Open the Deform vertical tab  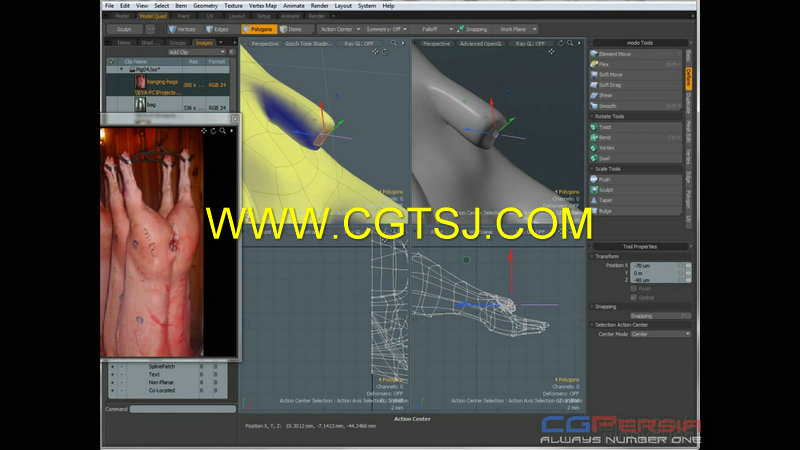[x=688, y=78]
